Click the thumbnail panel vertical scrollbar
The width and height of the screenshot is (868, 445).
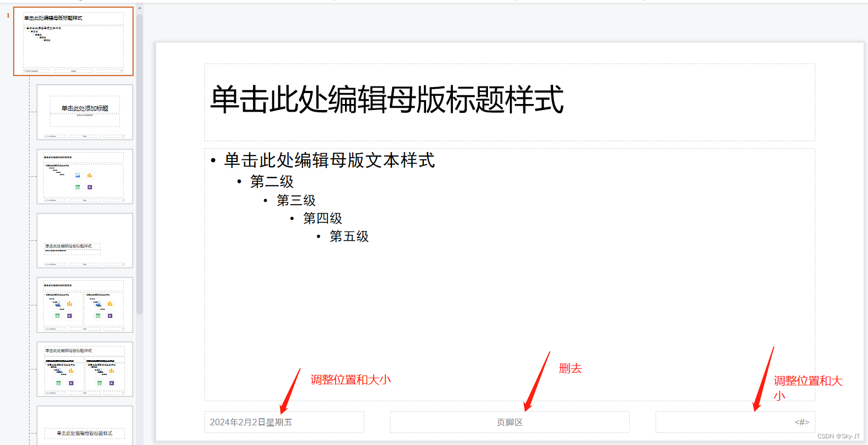(140, 164)
